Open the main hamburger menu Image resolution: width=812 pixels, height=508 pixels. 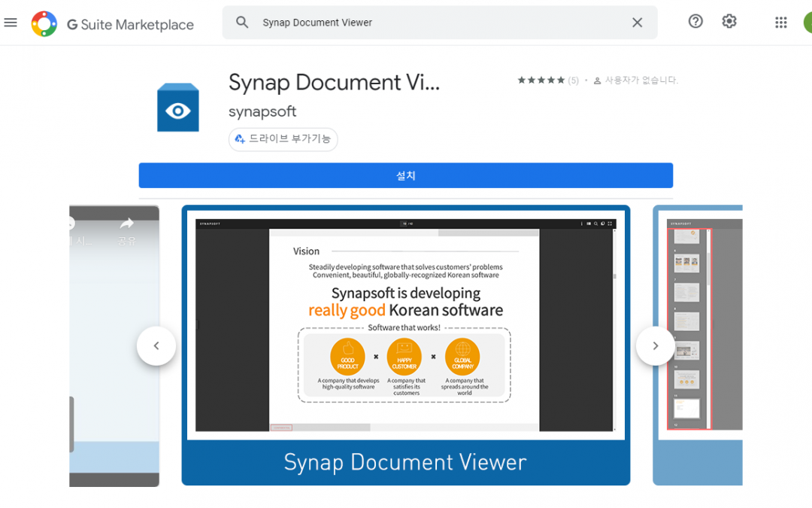point(11,23)
